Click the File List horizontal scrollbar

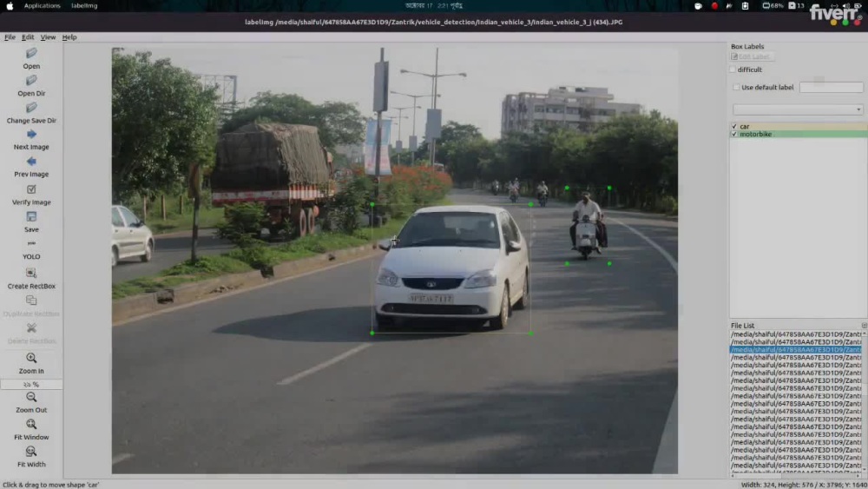(x=795, y=475)
